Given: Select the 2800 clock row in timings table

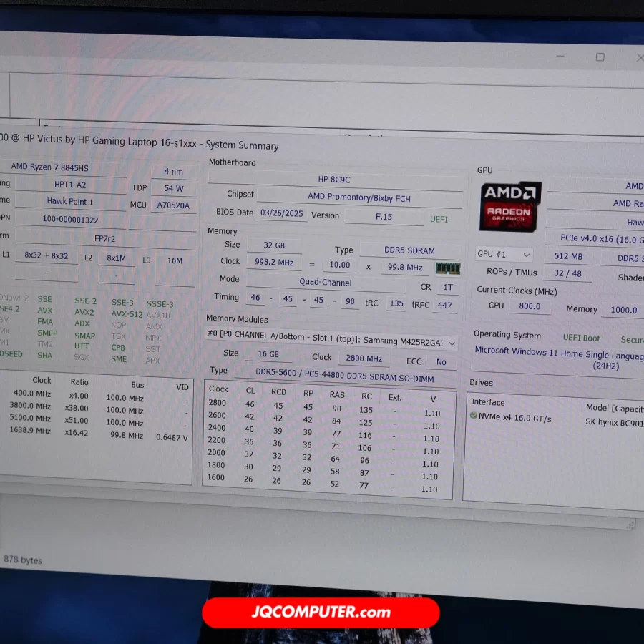Looking at the screenshot, I should 217,403.
